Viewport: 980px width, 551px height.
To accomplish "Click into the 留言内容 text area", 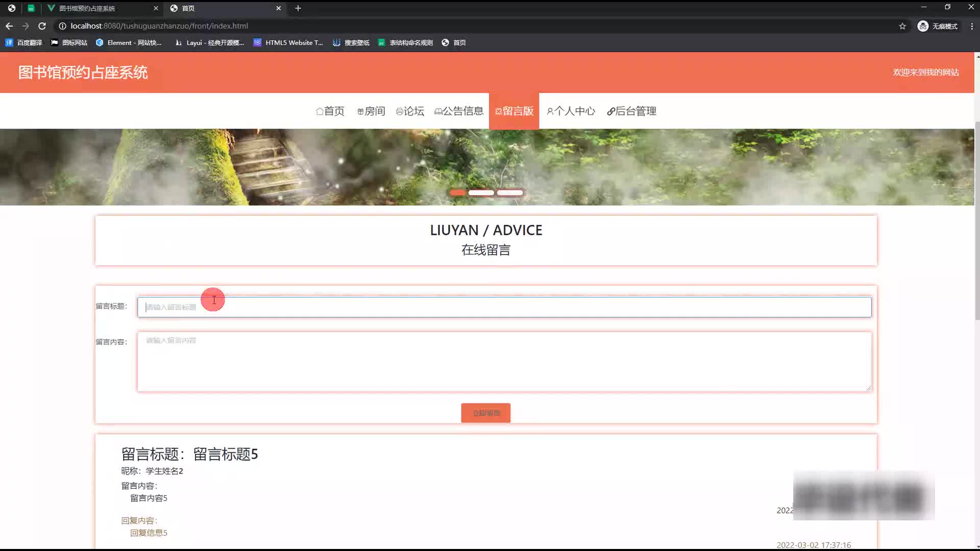I will coord(504,362).
